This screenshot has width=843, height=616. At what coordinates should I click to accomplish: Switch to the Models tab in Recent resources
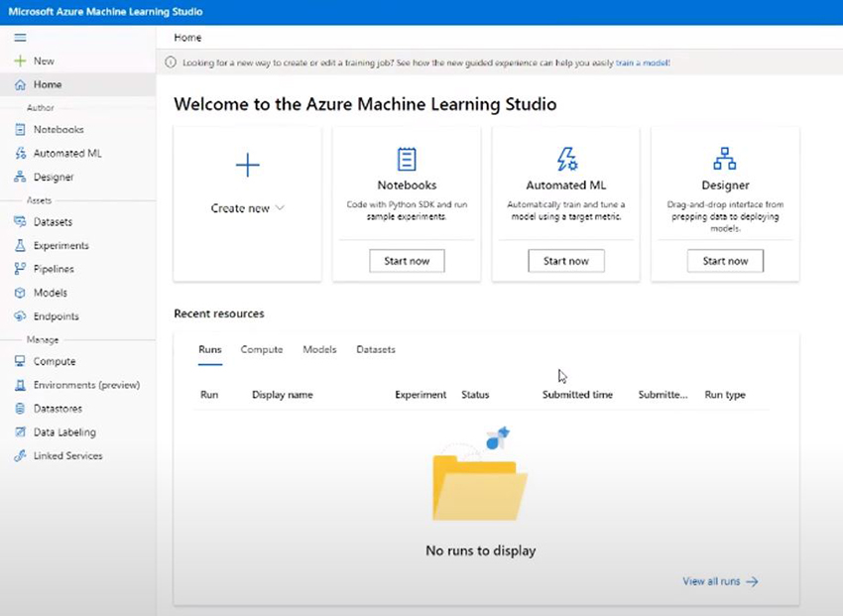pos(319,350)
